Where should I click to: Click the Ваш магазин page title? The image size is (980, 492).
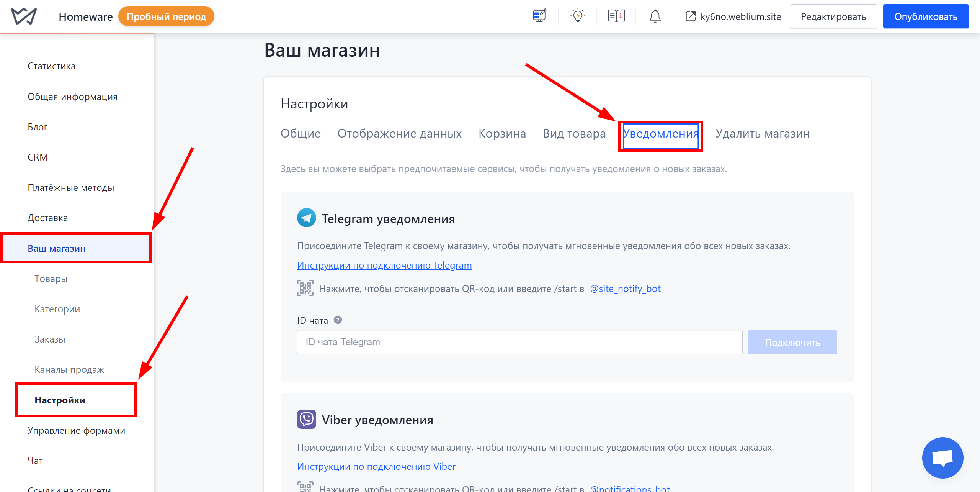(322, 50)
